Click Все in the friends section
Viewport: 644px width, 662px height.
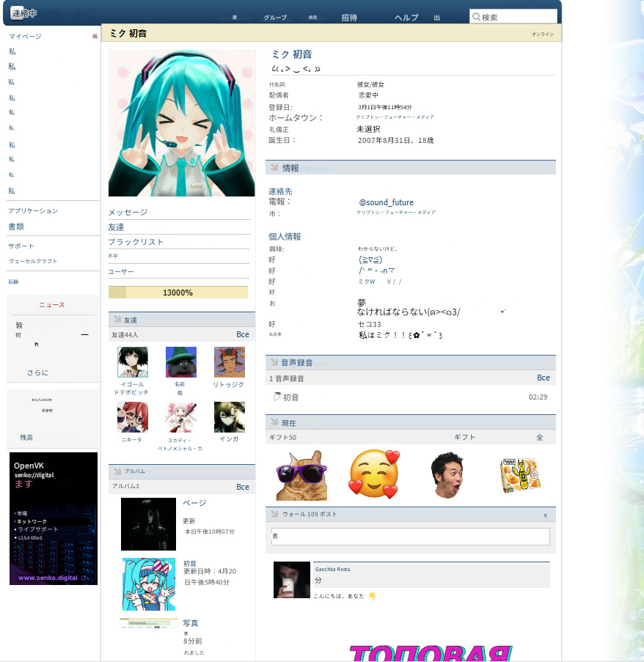(243, 334)
